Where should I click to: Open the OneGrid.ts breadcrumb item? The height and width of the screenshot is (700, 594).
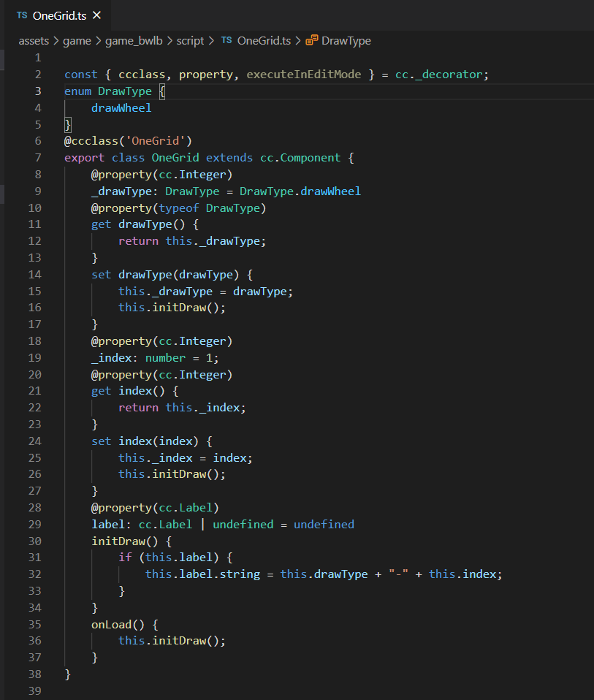264,41
